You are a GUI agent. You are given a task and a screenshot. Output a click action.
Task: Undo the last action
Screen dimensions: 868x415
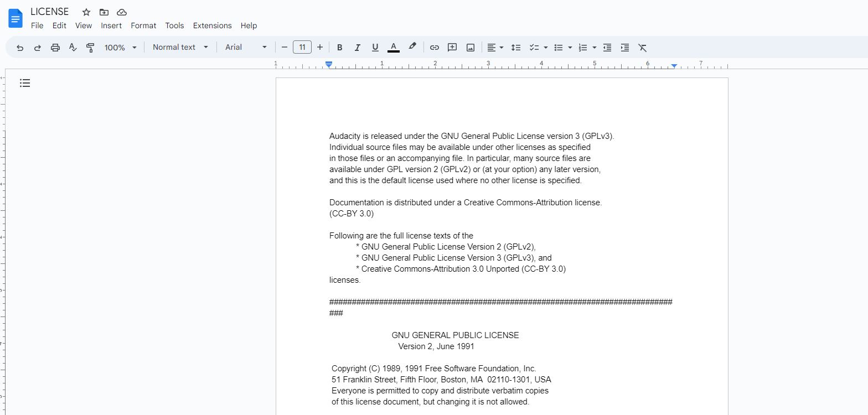point(20,48)
